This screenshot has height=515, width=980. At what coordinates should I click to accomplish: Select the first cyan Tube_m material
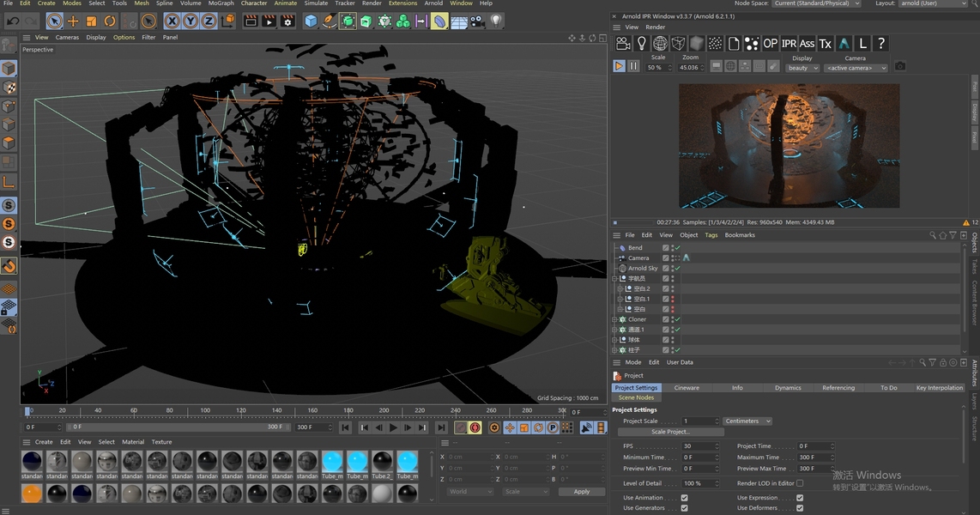(332, 462)
